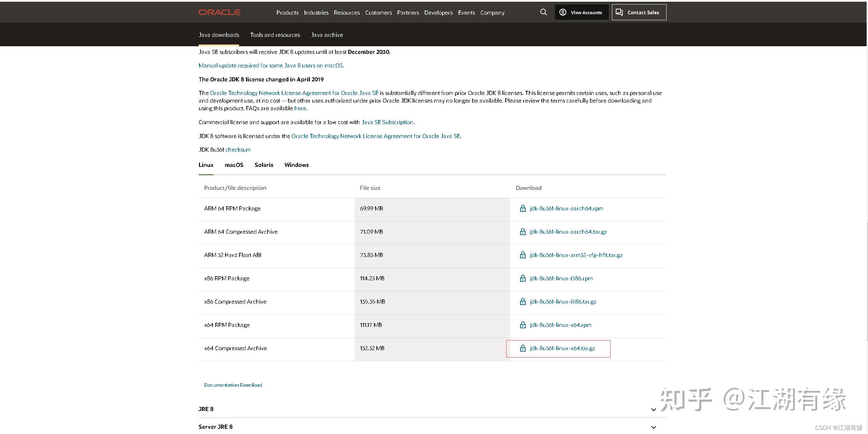Open the Java archive tab

[x=327, y=35]
